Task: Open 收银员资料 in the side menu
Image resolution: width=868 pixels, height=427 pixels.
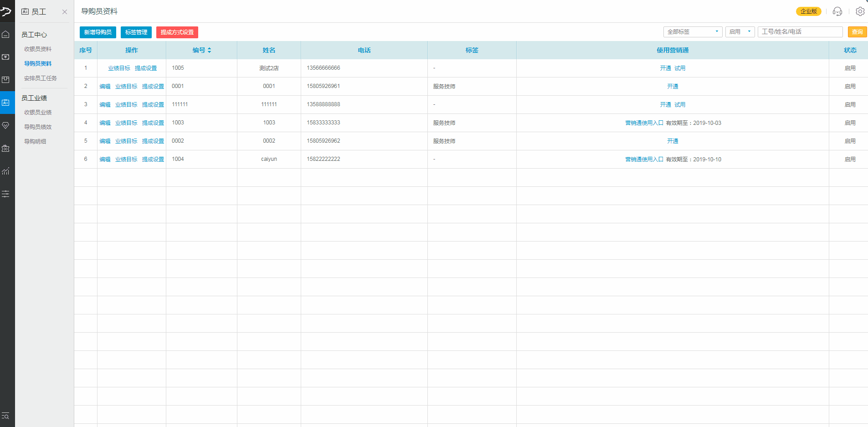Action: click(38, 49)
